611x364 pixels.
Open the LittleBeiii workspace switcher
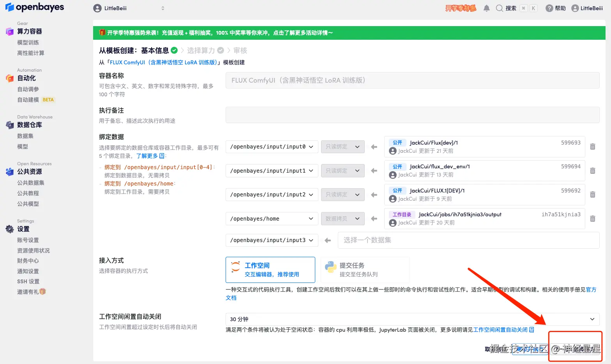click(x=129, y=8)
